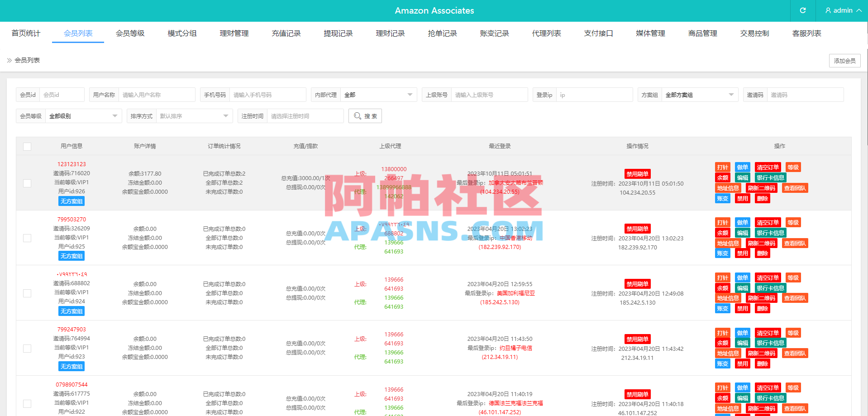Click 查看团队 for member 799503270
Screen dimensions: 868x416
pyautogui.click(x=795, y=243)
